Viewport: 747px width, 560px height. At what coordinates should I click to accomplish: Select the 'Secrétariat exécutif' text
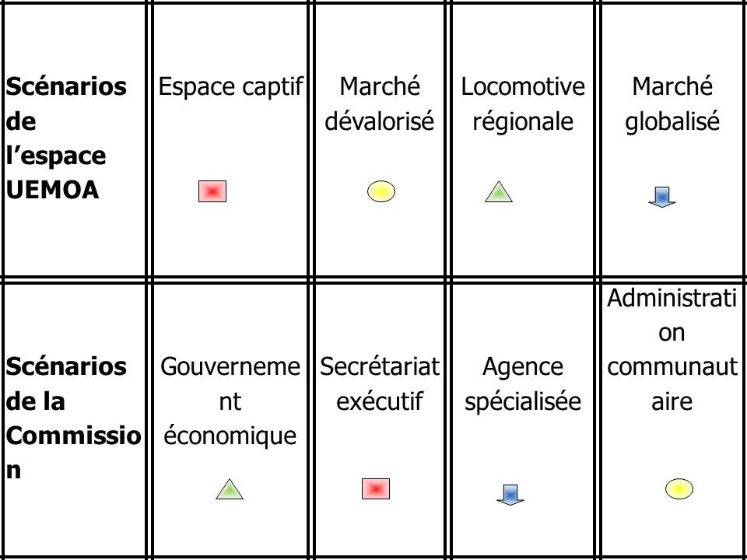tap(380, 383)
